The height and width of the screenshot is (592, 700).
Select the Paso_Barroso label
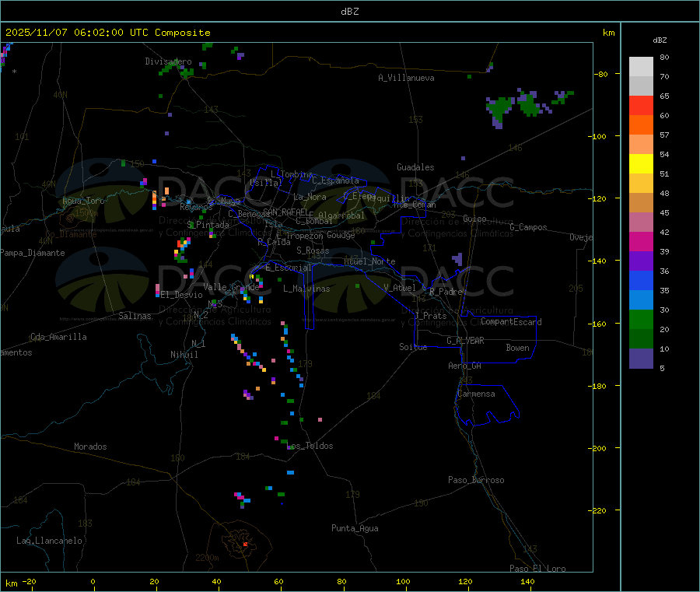[476, 480]
